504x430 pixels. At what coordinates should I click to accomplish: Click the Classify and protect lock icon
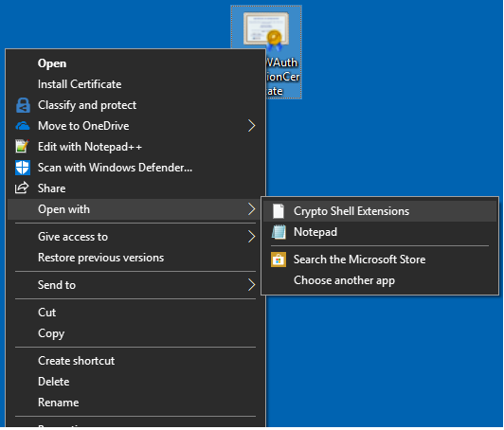[23, 105]
